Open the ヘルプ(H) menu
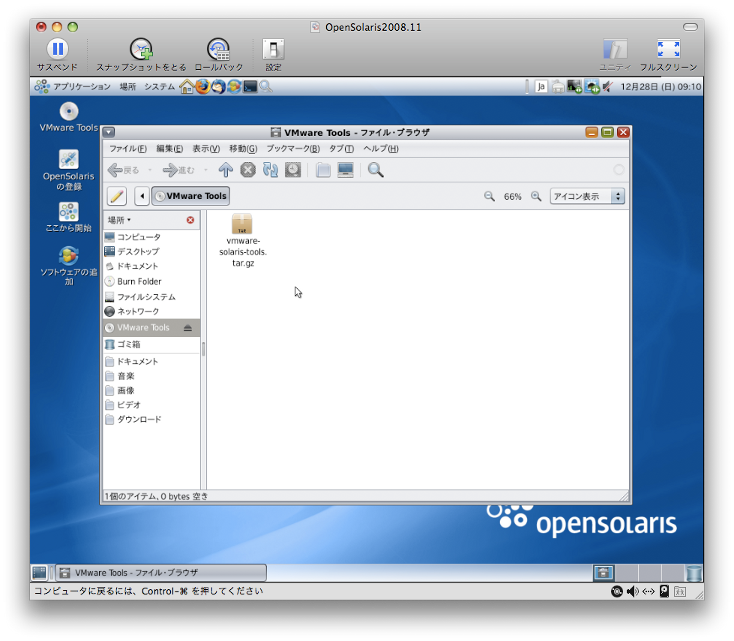Image resolution: width=734 pixels, height=641 pixels. [381, 149]
